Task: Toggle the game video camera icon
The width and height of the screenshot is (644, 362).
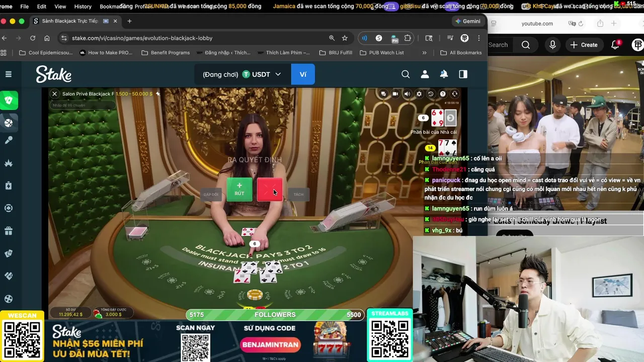Action: pos(395,94)
